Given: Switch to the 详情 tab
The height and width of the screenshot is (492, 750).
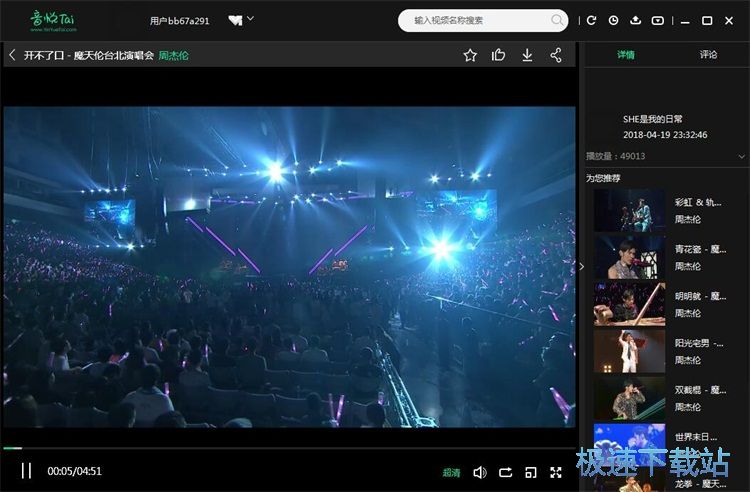Looking at the screenshot, I should pos(626,55).
